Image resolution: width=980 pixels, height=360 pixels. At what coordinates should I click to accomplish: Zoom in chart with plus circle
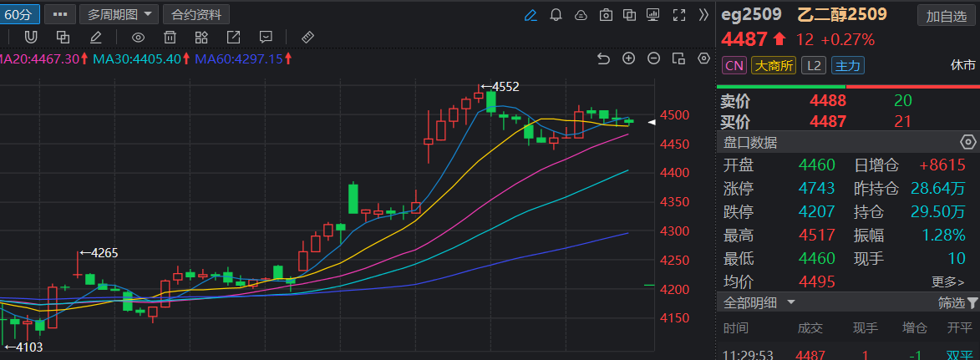(x=629, y=58)
